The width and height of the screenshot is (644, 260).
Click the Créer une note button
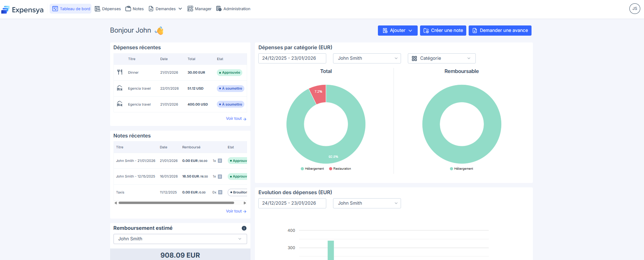tap(443, 31)
